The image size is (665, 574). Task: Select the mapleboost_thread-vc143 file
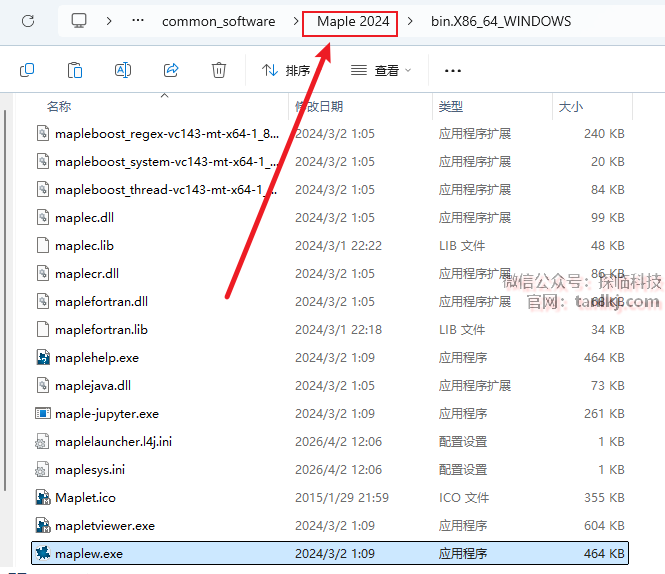tap(166, 190)
